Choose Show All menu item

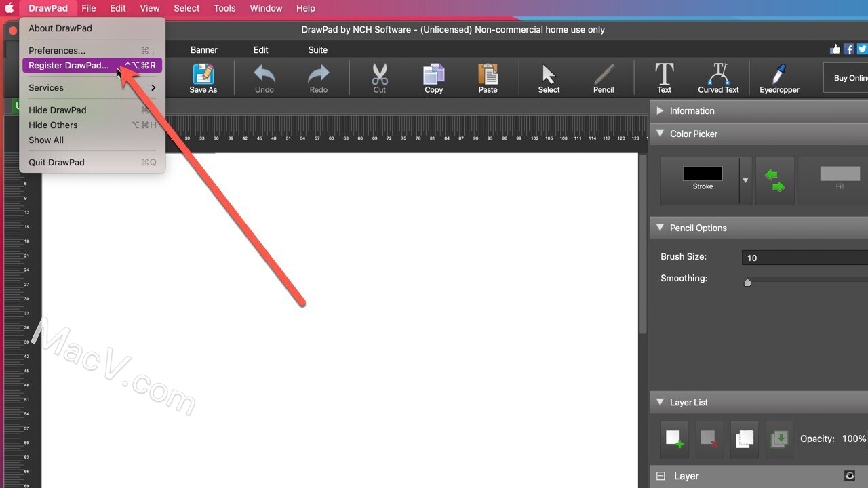tap(92, 140)
